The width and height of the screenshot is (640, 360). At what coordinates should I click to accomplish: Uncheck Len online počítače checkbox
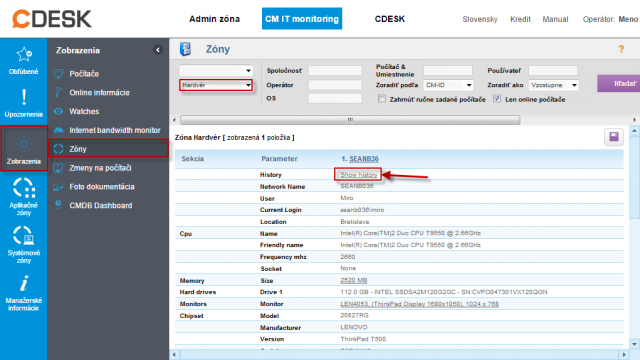(497, 99)
